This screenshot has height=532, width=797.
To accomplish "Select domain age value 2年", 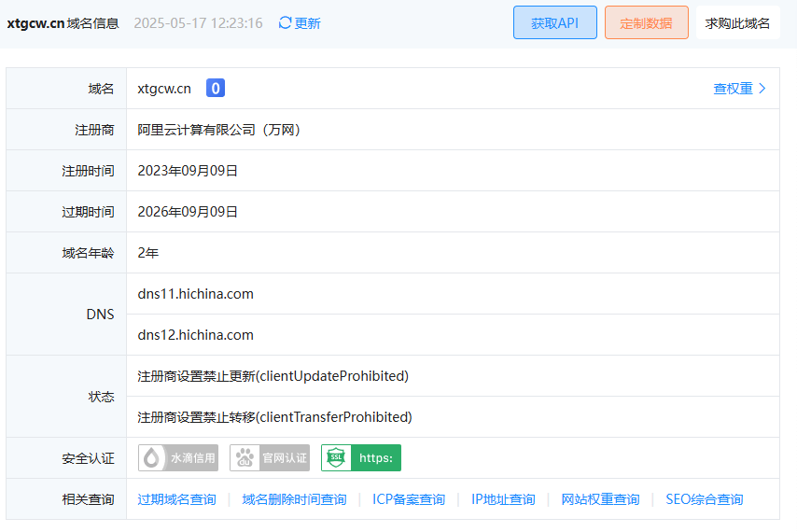I will [x=147, y=253].
